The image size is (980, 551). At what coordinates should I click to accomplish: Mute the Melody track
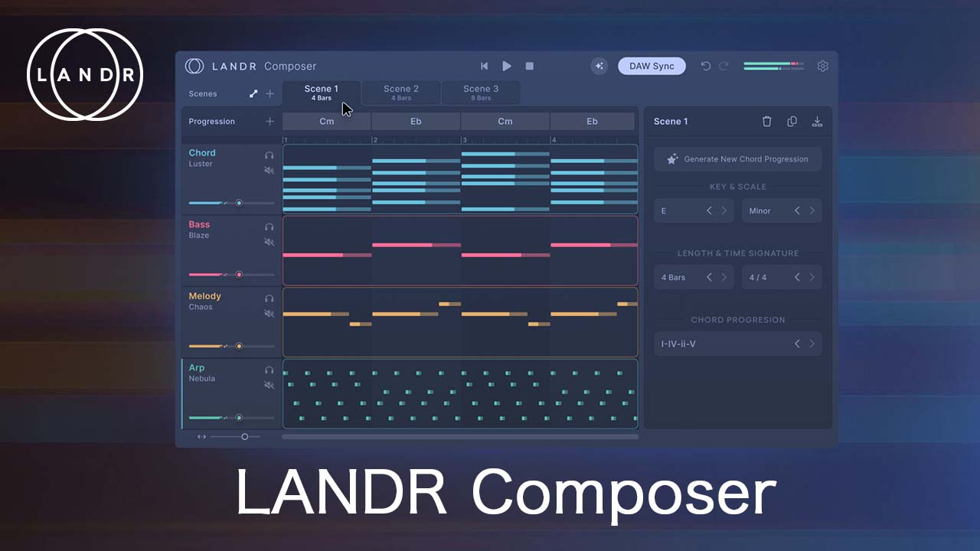(x=269, y=314)
